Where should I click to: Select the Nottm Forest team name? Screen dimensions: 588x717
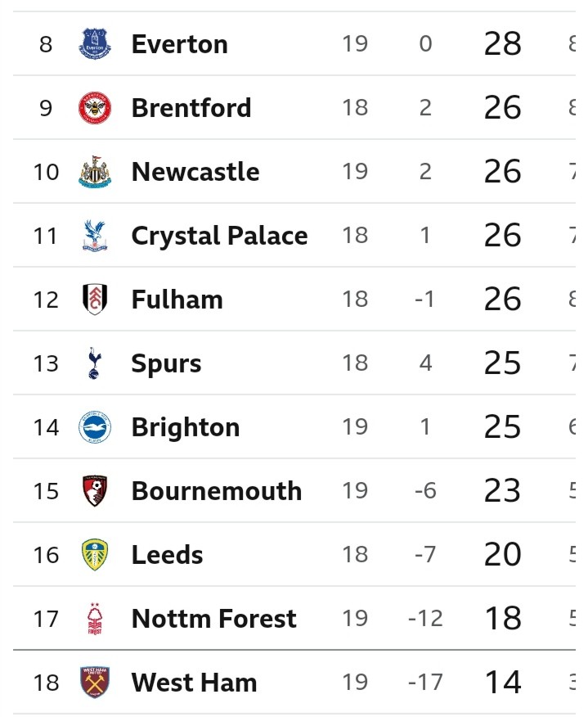(x=213, y=619)
